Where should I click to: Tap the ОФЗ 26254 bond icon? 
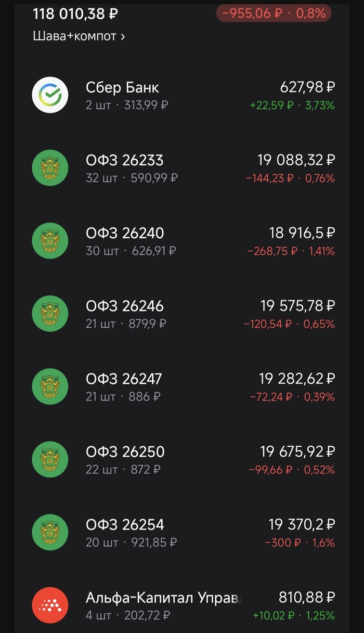tap(50, 532)
